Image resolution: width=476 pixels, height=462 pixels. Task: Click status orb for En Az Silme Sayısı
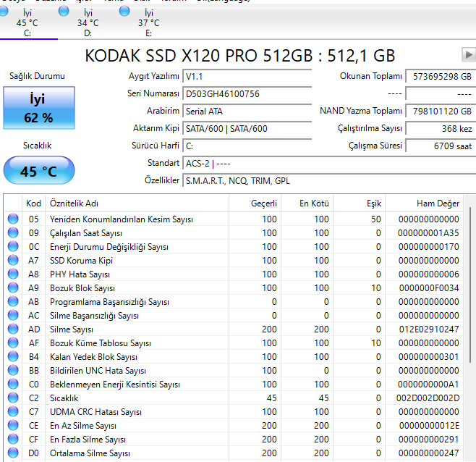pos(13,425)
